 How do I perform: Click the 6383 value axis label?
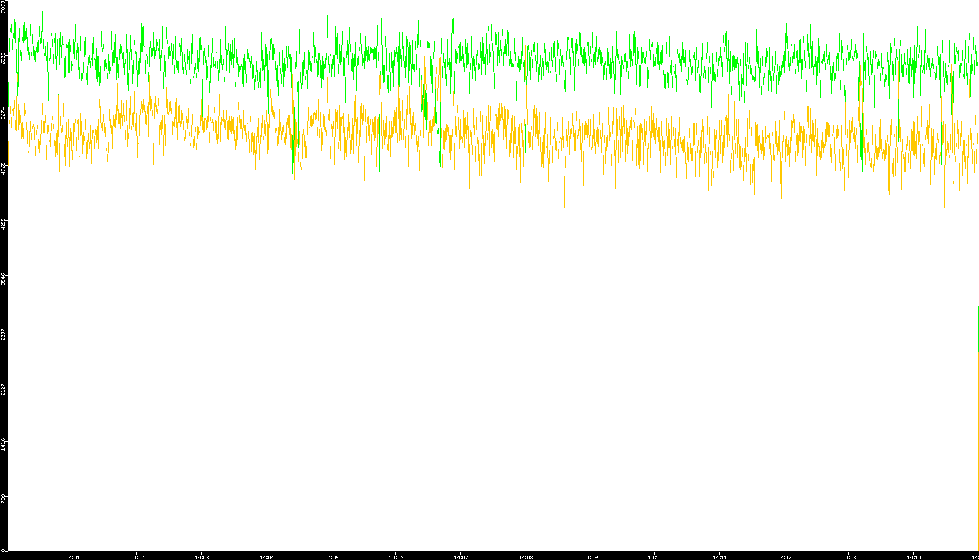[3, 58]
